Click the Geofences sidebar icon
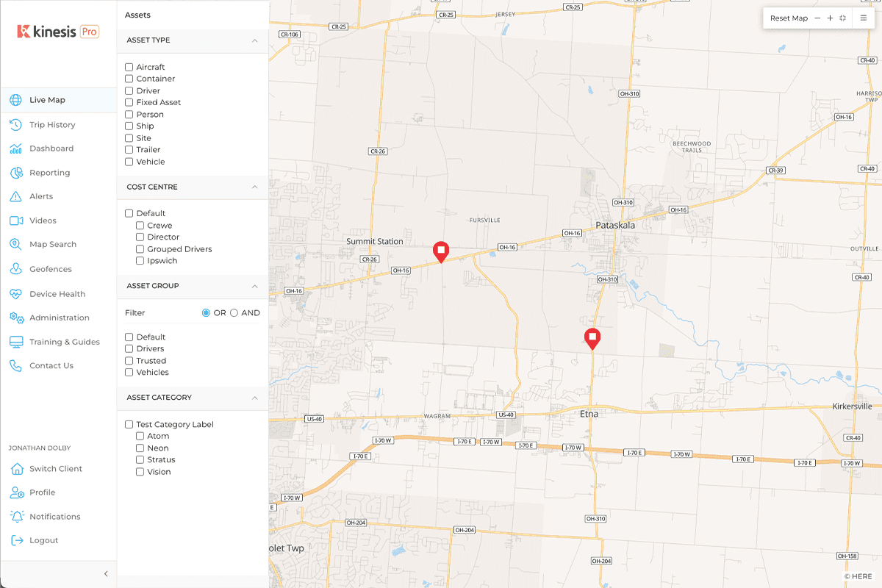882x588 pixels. point(16,269)
